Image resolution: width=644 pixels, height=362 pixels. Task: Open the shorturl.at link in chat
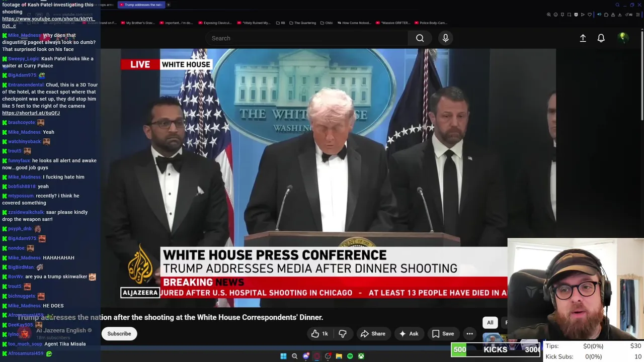click(x=31, y=113)
